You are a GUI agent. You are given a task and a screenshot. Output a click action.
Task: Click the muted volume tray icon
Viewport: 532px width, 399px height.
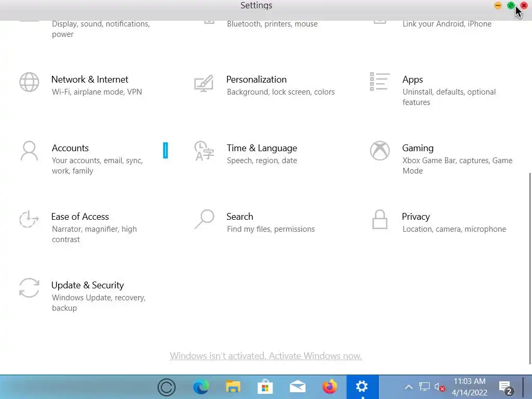coord(440,387)
